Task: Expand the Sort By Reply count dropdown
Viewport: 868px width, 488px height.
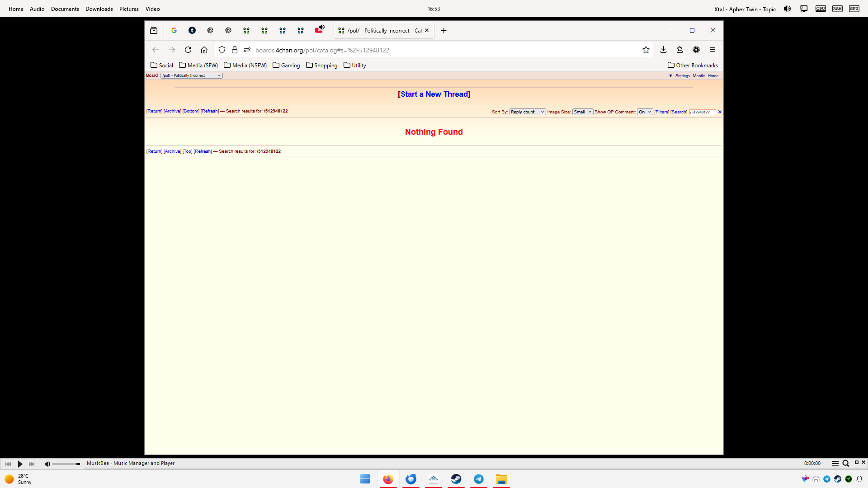Action: [527, 112]
